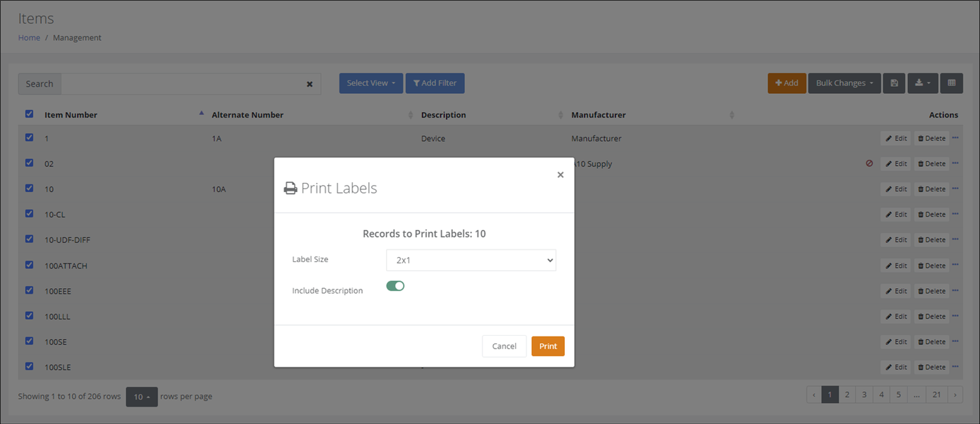Go to previous page arrow
This screenshot has height=424, width=980.
tap(814, 395)
